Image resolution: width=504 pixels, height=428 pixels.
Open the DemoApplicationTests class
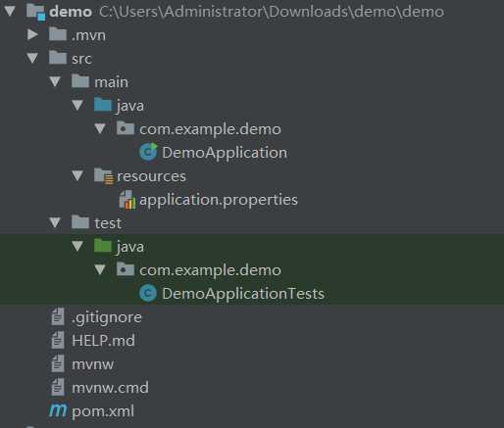(x=243, y=294)
